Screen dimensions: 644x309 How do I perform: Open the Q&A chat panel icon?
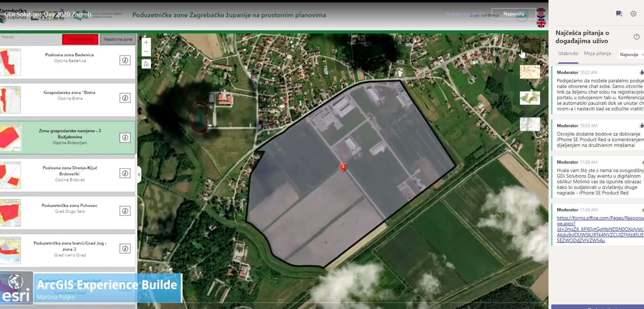(x=619, y=14)
